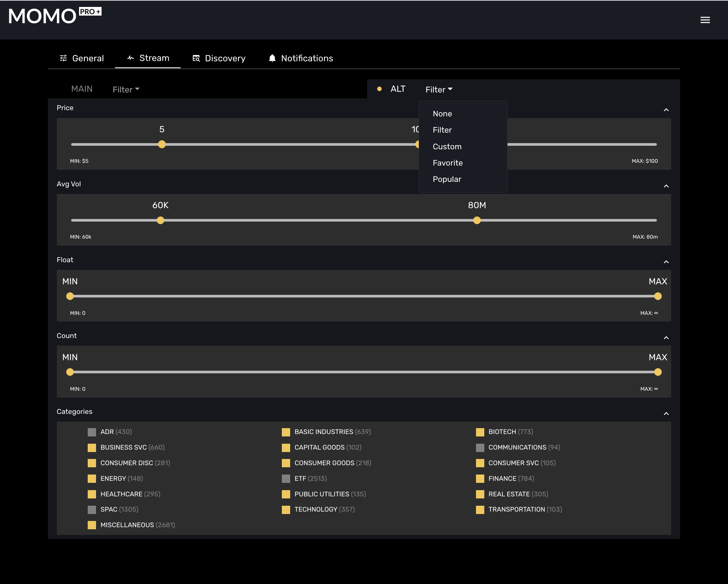Open the MAIN Filter dropdown
This screenshot has height=584, width=728.
tap(126, 89)
